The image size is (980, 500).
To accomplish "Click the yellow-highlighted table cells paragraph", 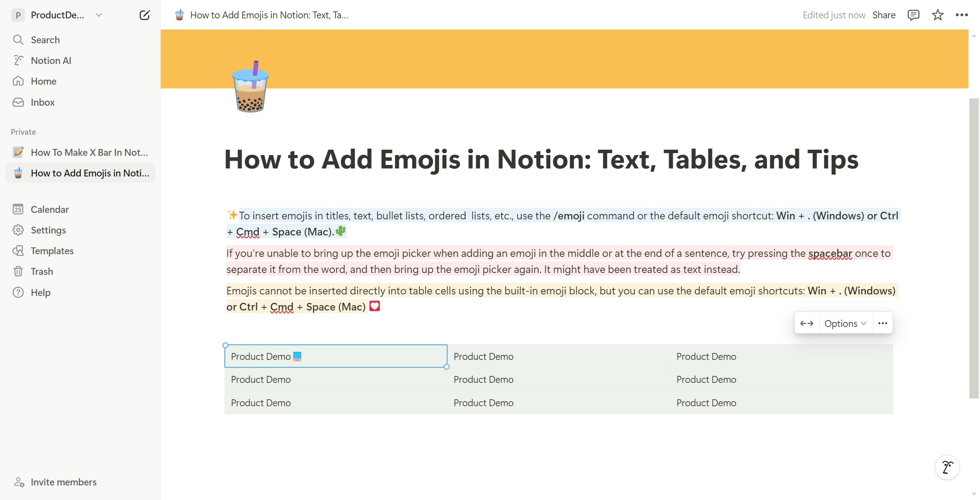I will [x=562, y=299].
